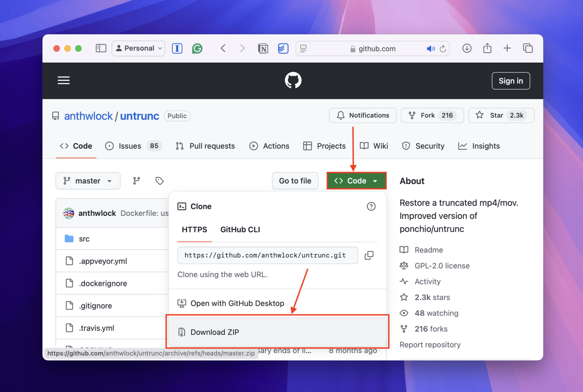Viewport: 583px width, 392px height.
Task: Open the clone help question icon
Action: 371,206
